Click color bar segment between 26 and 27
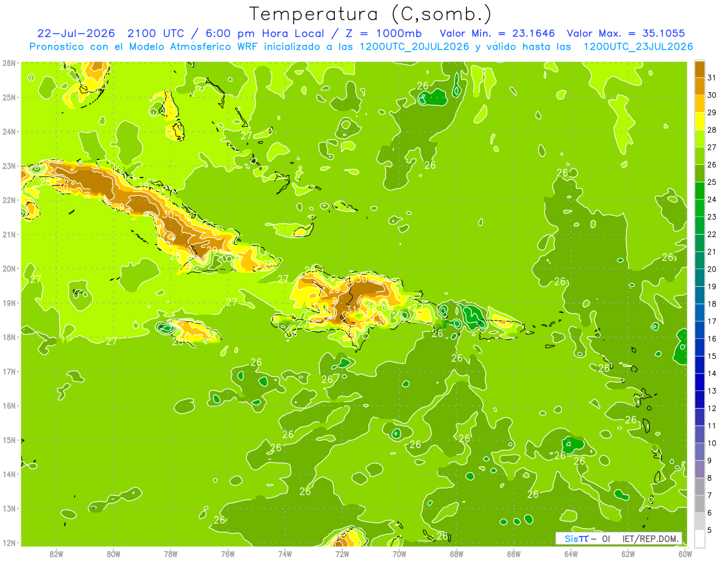The height and width of the screenshot is (562, 728). tap(699, 155)
